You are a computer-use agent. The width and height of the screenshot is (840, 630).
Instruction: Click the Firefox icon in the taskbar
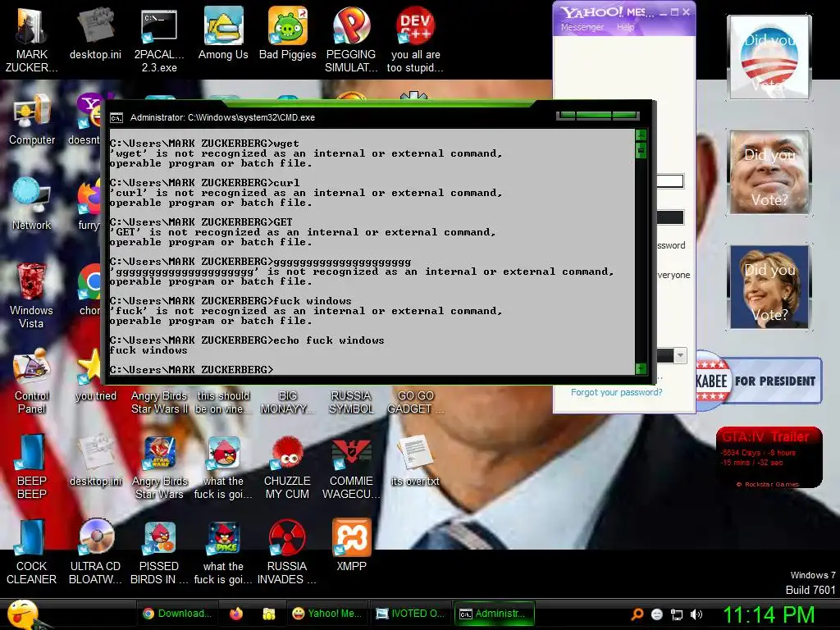coord(235,614)
